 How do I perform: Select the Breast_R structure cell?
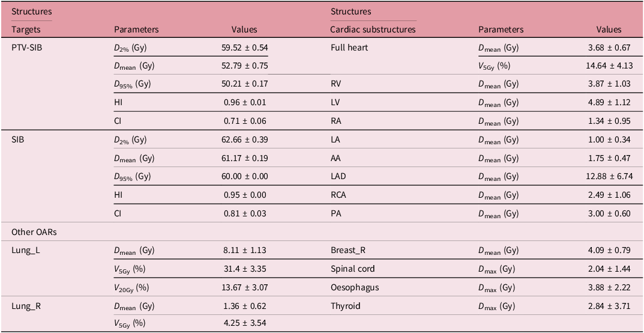coord(347,250)
